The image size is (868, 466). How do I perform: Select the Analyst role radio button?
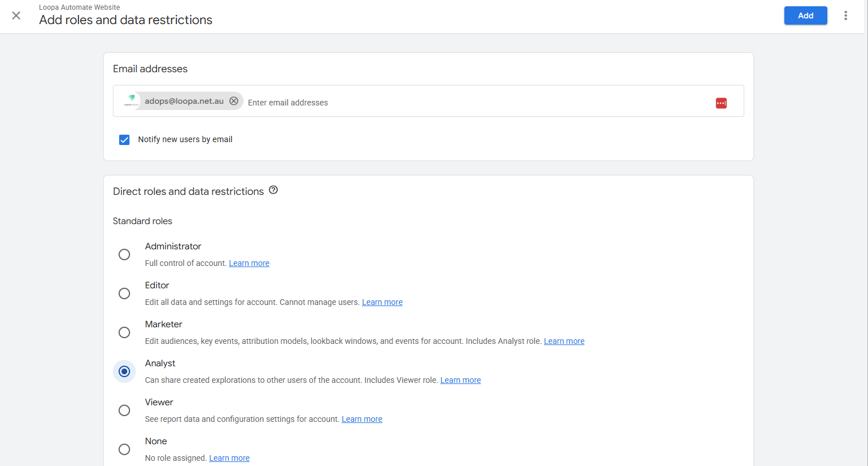[124, 371]
